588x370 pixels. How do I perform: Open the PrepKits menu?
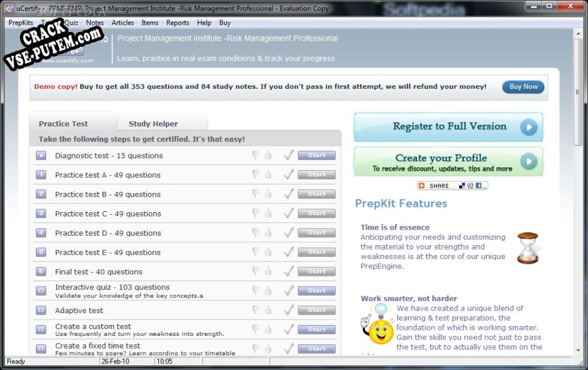[20, 23]
